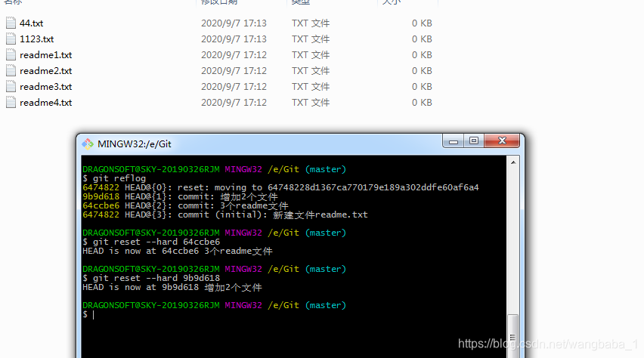Minimize the MINGW32 Git window
Viewport: 644px width, 358px height.
(x=454, y=140)
